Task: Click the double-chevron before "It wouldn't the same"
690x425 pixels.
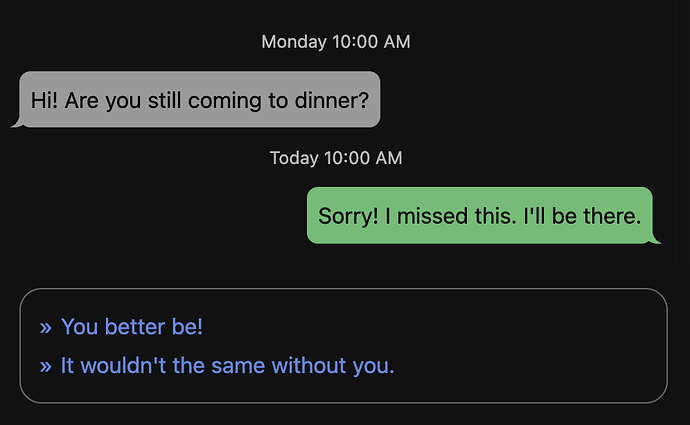Action: coord(45,367)
